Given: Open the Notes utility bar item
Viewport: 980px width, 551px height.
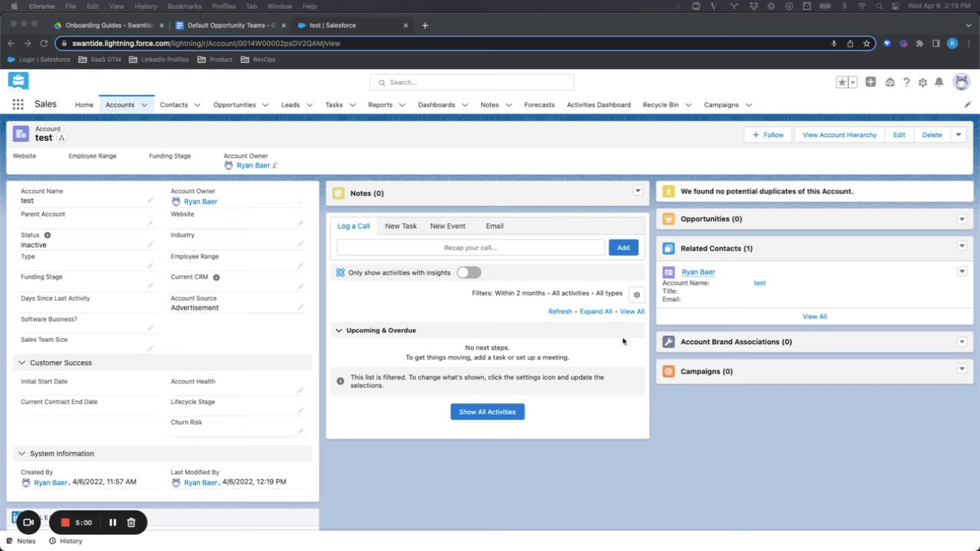Looking at the screenshot, I should click(21, 541).
